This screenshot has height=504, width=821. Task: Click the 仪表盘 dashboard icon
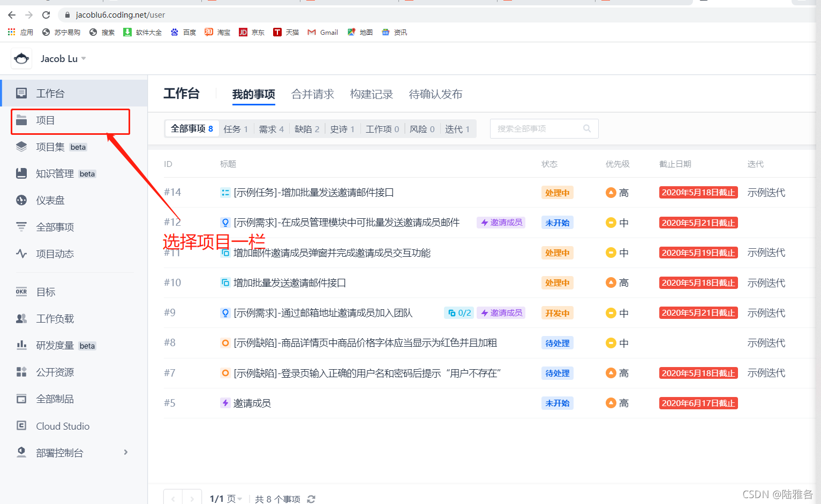[21, 200]
